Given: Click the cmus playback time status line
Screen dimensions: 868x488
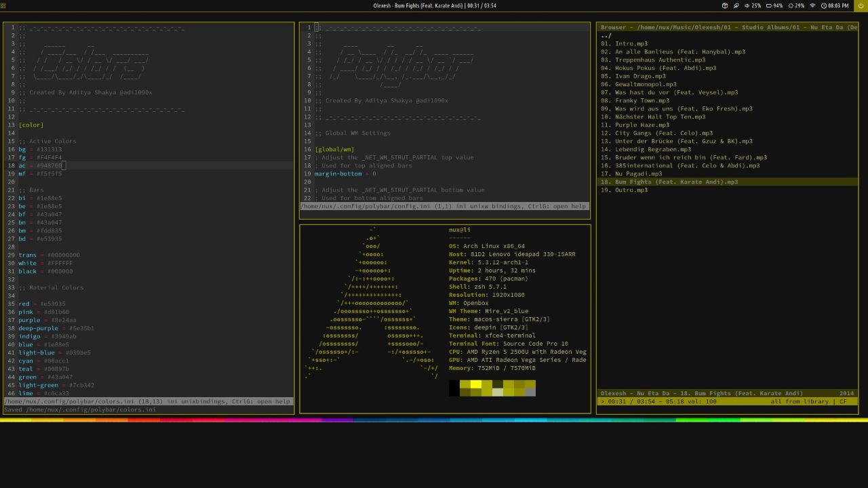Looking at the screenshot, I should (x=727, y=401).
